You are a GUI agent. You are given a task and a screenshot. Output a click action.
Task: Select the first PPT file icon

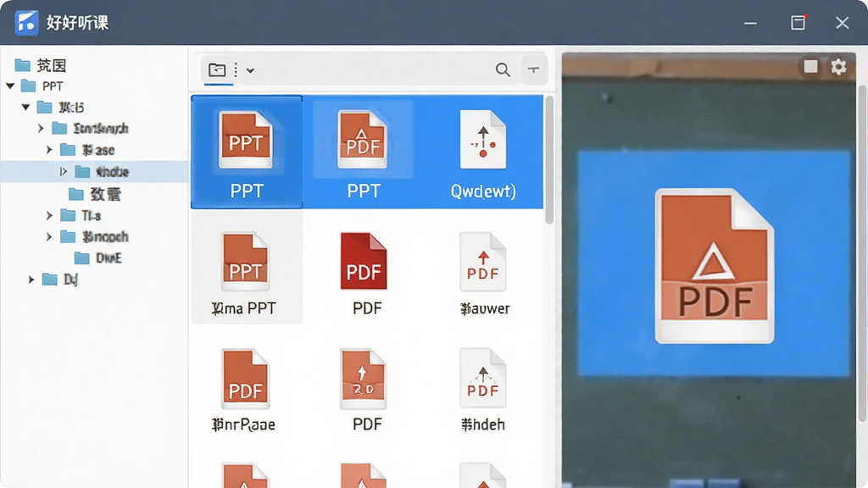247,140
